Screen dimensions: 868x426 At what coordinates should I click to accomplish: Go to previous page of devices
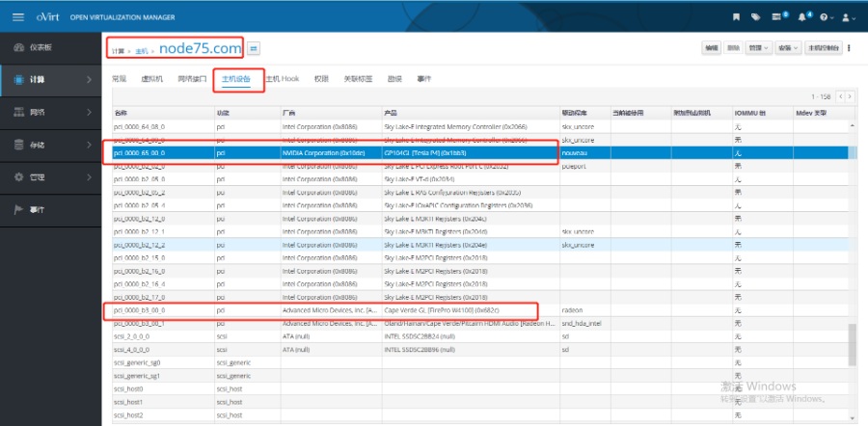[x=840, y=96]
